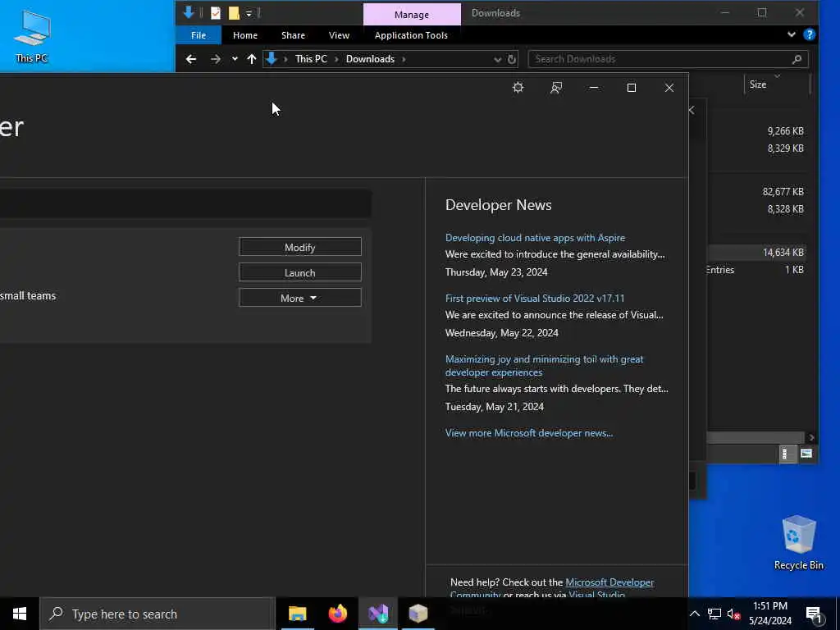Click the network icon in system tray
Screen dimensions: 840x630
click(714, 614)
